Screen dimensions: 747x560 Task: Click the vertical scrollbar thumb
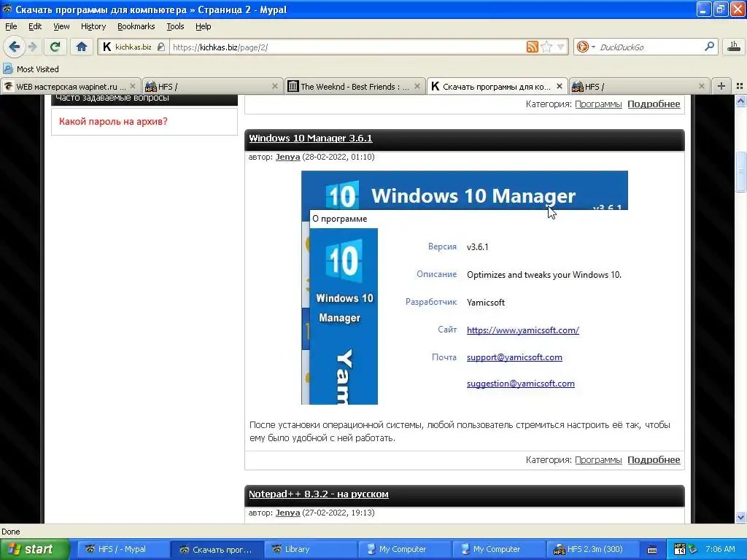click(x=741, y=171)
